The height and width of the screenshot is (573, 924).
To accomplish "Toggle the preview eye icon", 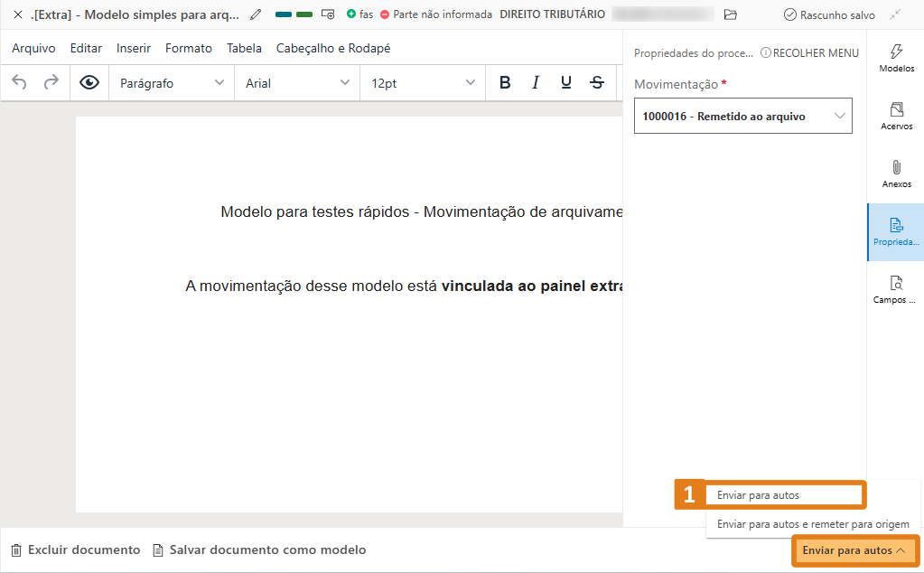I will click(x=89, y=82).
